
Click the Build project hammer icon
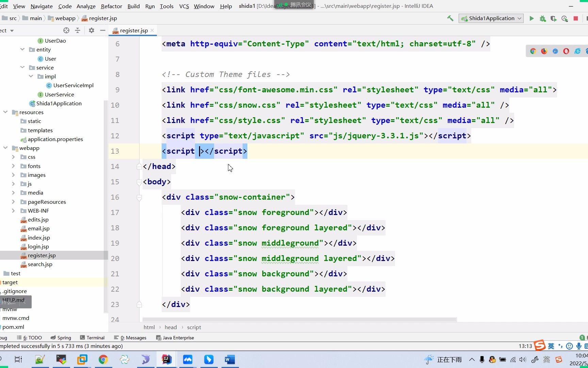pos(450,18)
